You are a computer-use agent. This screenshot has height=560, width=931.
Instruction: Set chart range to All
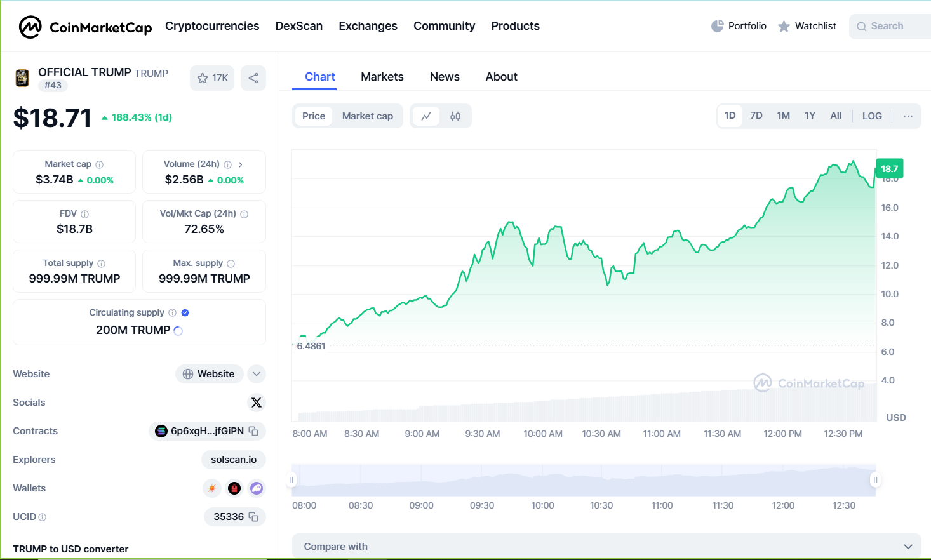(836, 116)
